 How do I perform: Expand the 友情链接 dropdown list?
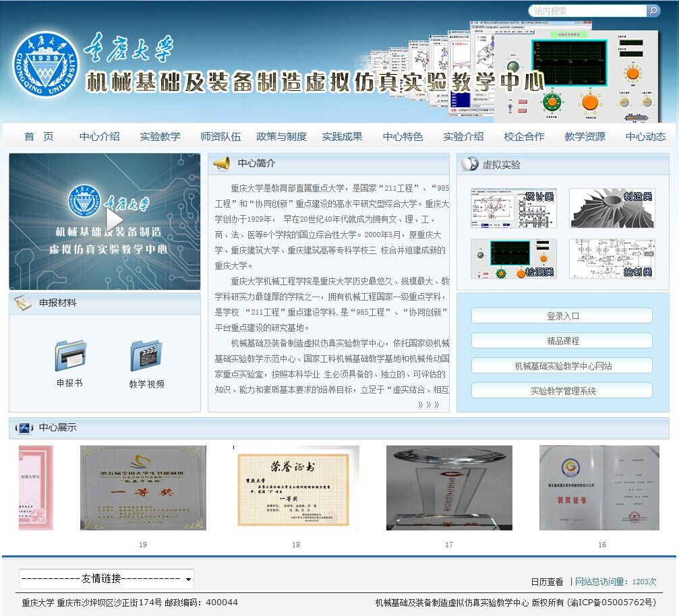click(x=107, y=578)
